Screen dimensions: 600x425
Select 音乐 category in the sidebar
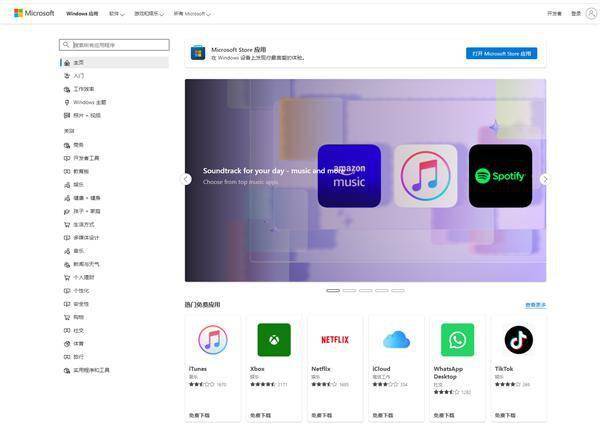coord(78,251)
